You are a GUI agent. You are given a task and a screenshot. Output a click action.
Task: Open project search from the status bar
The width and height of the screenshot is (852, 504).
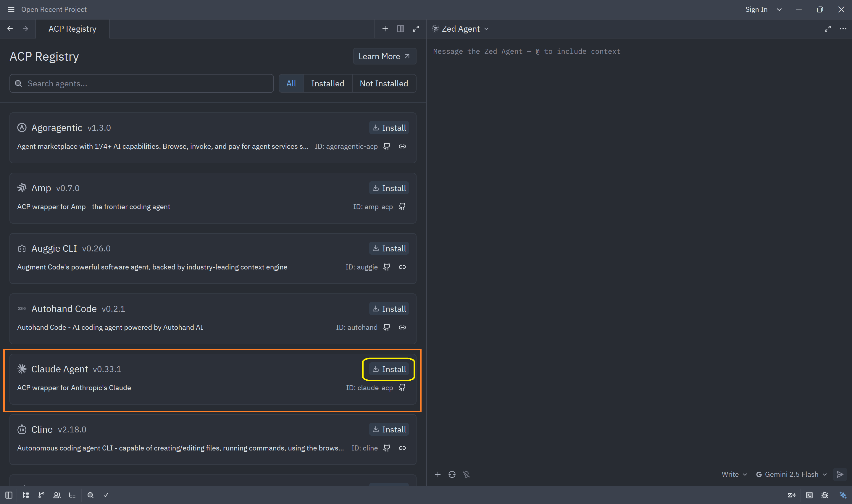90,495
